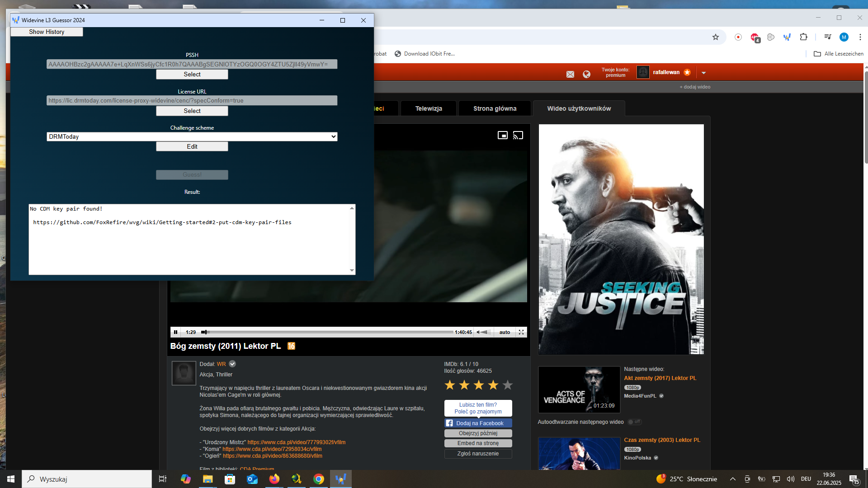Pause the video playback
This screenshot has width=868, height=488.
coord(175,332)
